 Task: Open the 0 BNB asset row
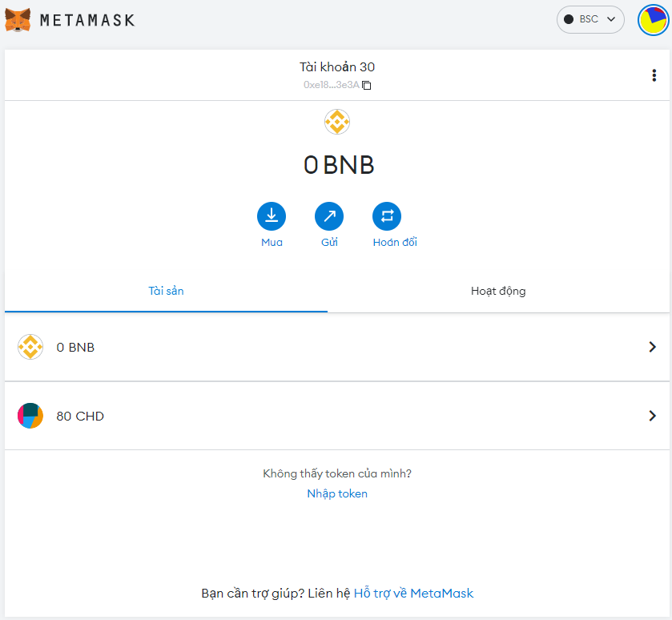[337, 347]
